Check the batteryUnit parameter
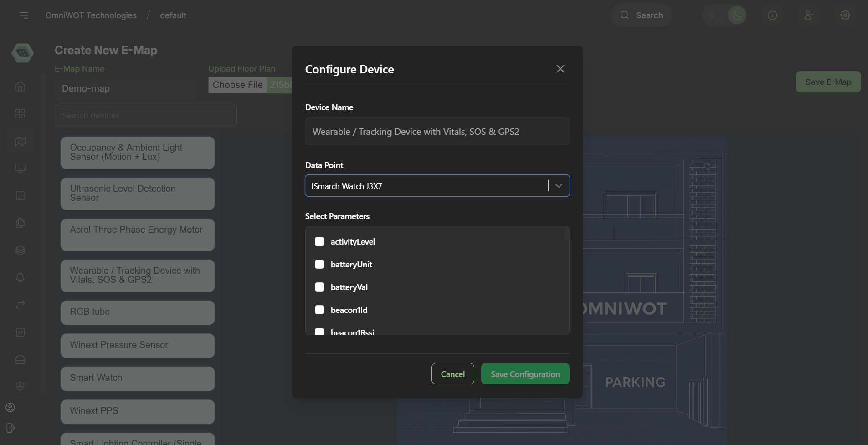 click(x=319, y=264)
